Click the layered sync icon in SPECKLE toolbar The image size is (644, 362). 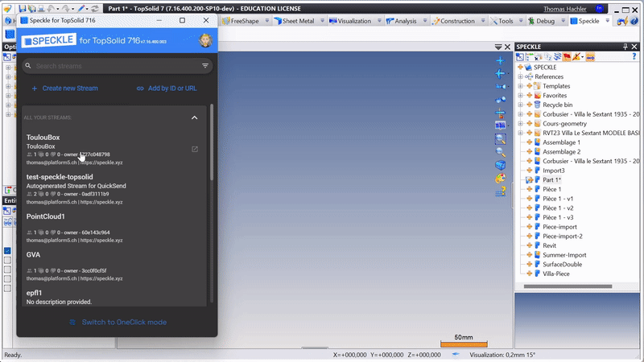pos(557,56)
